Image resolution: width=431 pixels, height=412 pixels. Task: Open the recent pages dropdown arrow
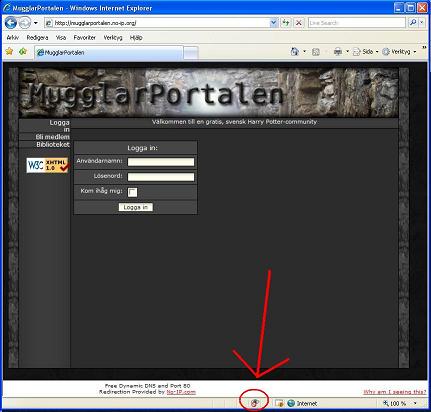(36, 23)
